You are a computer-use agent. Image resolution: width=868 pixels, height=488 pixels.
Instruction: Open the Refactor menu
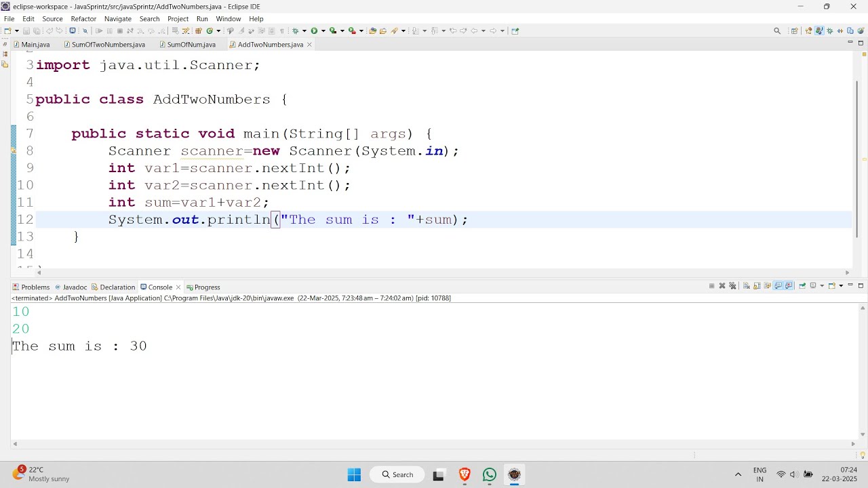[83, 19]
